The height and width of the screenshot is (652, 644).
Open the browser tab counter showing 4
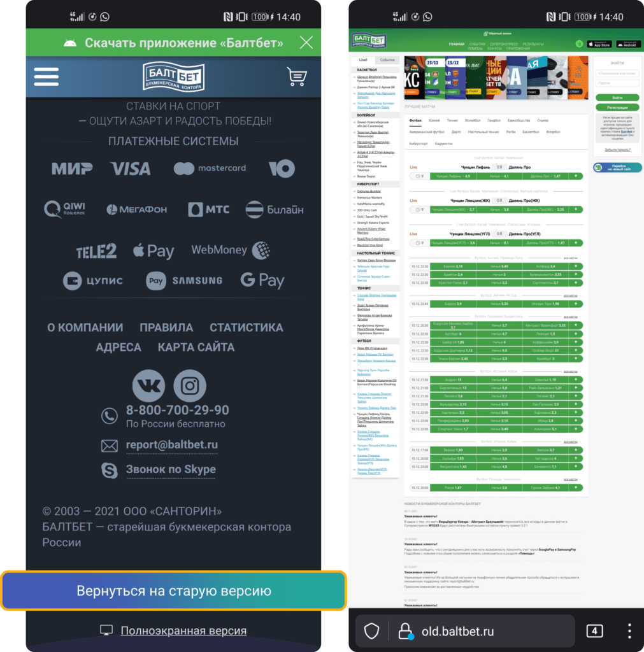[x=594, y=630]
